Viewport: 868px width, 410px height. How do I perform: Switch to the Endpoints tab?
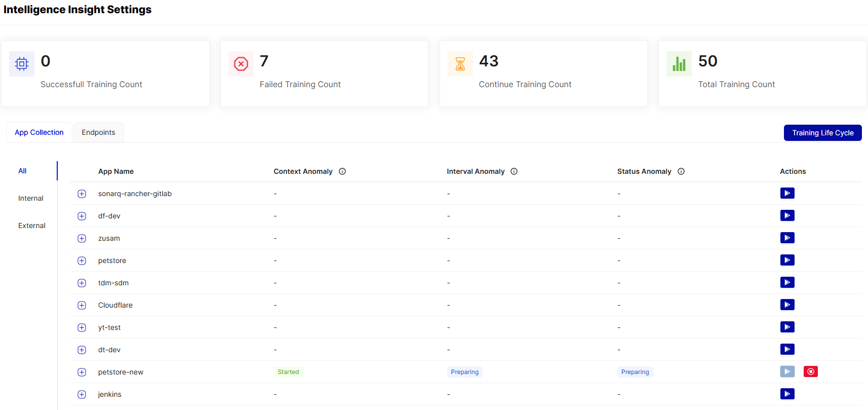98,132
